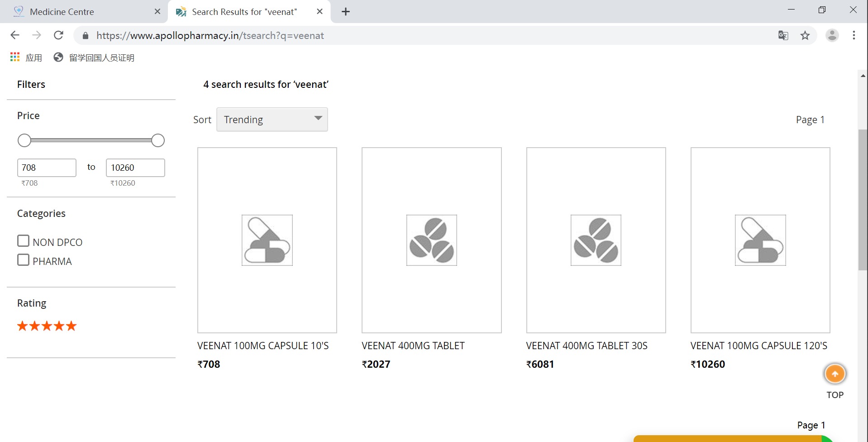
Task: Open the Google Translate page icon
Action: [x=783, y=35]
